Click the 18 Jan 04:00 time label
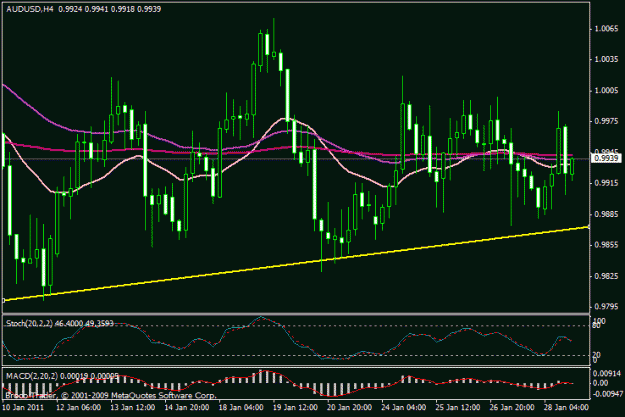This screenshot has height=417, width=625. [241, 407]
